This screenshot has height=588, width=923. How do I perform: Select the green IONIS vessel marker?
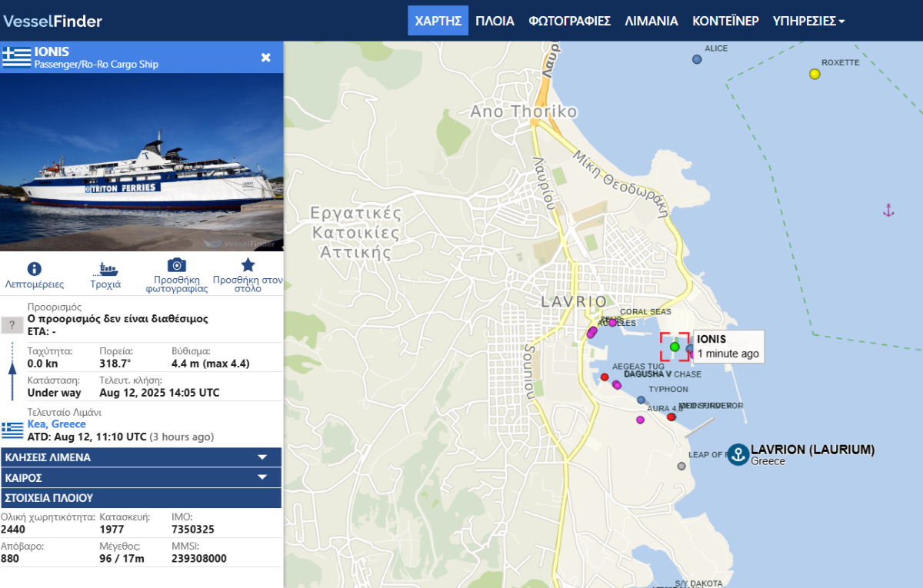click(675, 347)
